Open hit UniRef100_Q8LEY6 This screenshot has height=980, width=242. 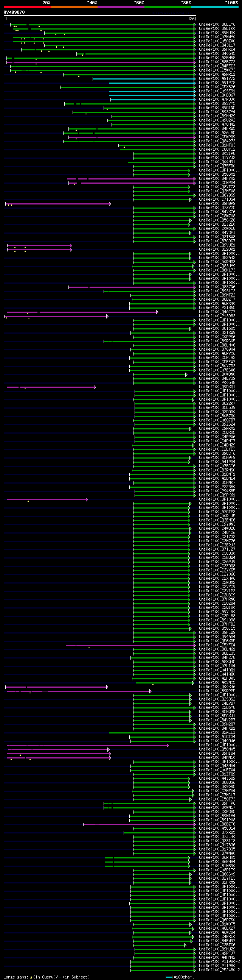click(217, 25)
